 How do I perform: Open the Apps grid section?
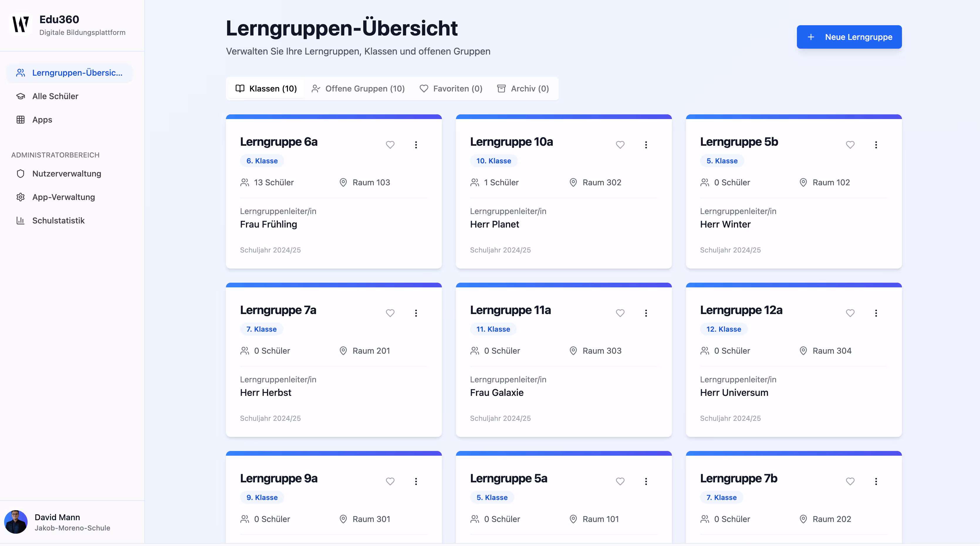click(x=42, y=120)
